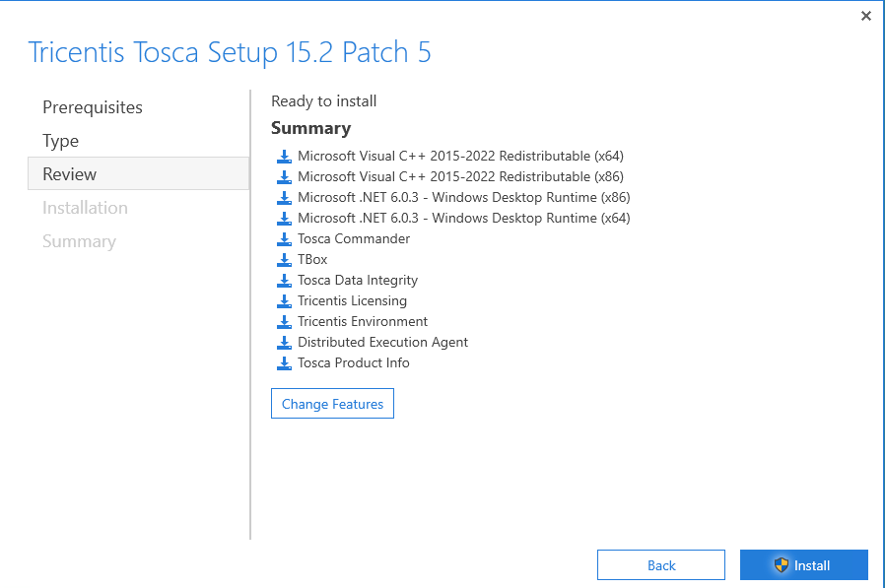
Task: Click download icon next to TBox
Action: point(284,259)
